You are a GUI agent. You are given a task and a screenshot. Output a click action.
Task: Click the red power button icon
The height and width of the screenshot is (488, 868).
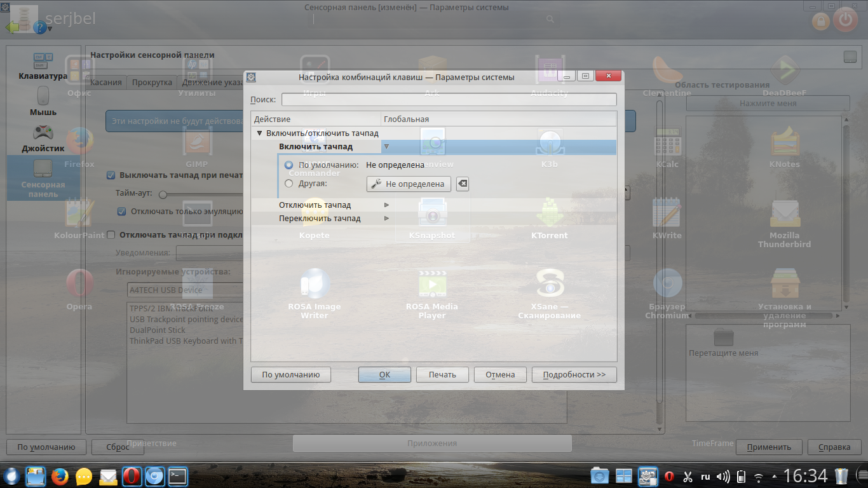845,20
